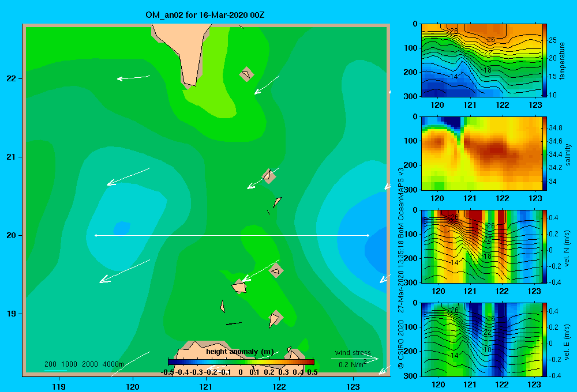Click the '0.2 N/m2' wind scale value
577x392 pixels.
point(352,364)
